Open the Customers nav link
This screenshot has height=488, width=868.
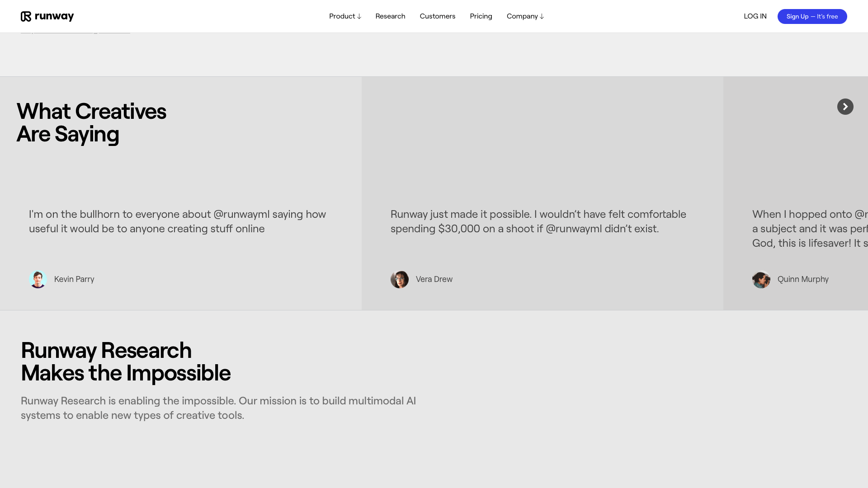pos(437,16)
